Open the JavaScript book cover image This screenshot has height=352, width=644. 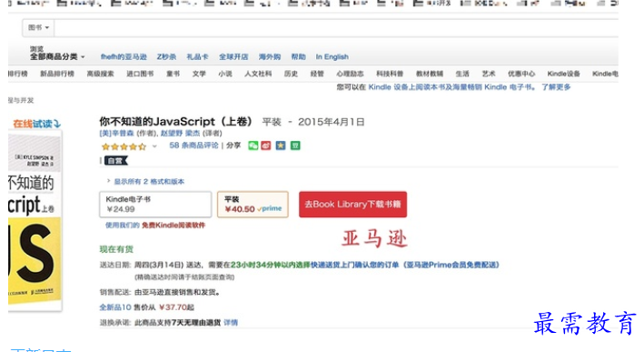click(x=35, y=220)
